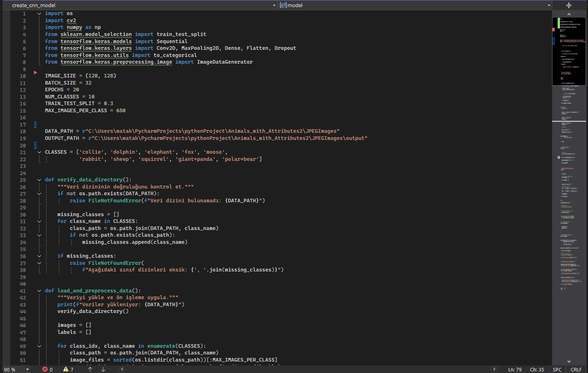Toggle SPC whitespace indicator in status bar
This screenshot has height=373, width=588.
pos(557,369)
